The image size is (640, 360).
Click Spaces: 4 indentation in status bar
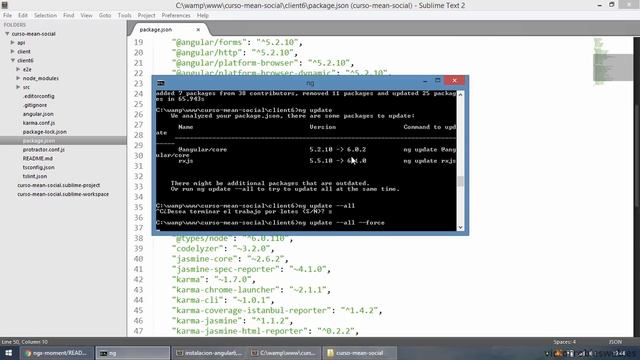pos(564,342)
